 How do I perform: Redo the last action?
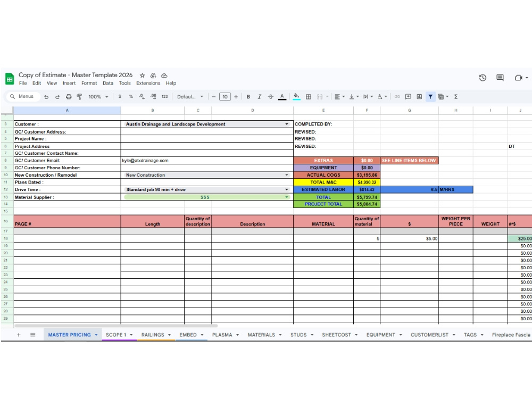pyautogui.click(x=57, y=97)
